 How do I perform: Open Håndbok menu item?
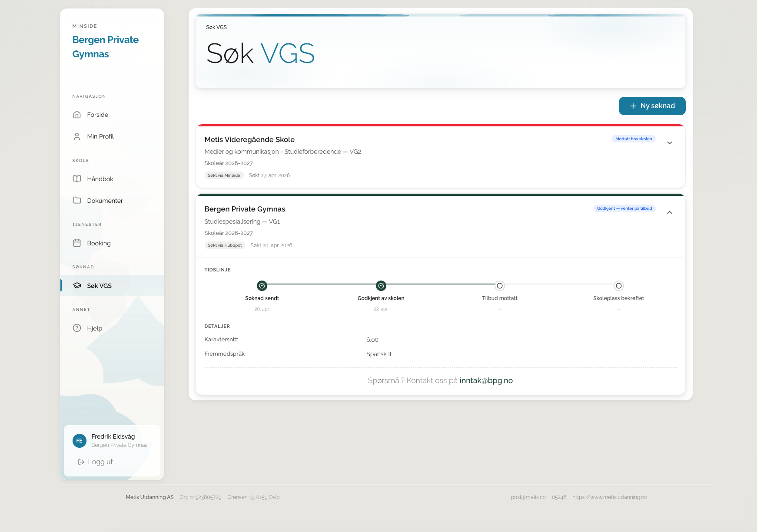pyautogui.click(x=112, y=179)
